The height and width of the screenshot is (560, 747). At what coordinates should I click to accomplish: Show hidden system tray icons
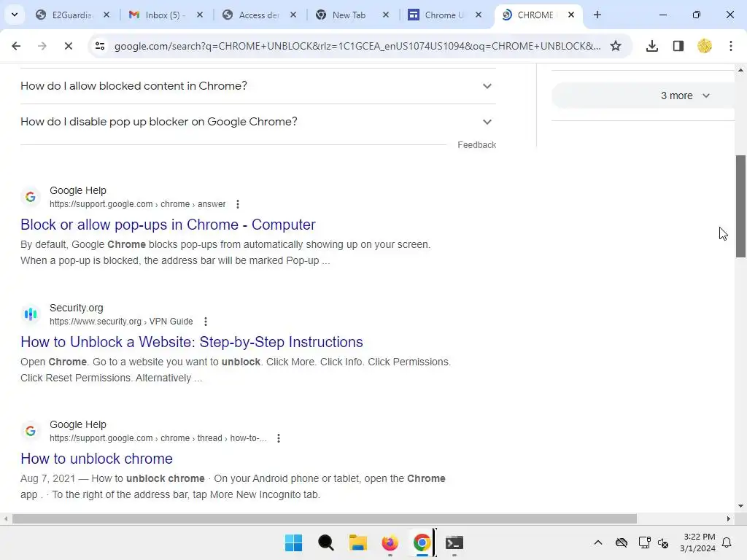[598, 542]
